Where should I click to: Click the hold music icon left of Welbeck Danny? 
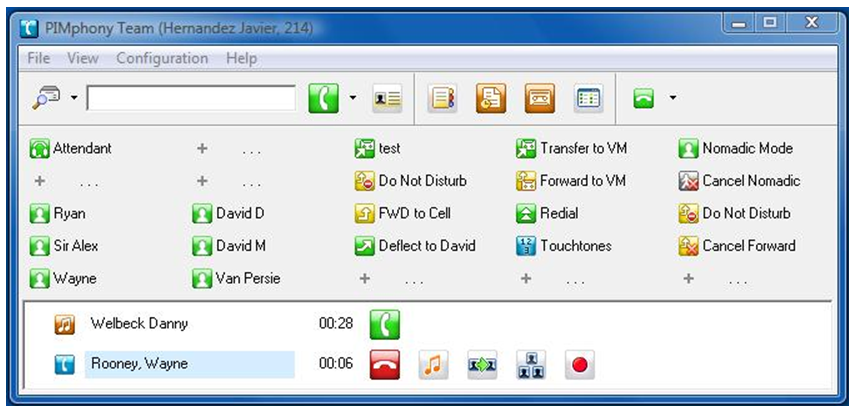pos(64,324)
